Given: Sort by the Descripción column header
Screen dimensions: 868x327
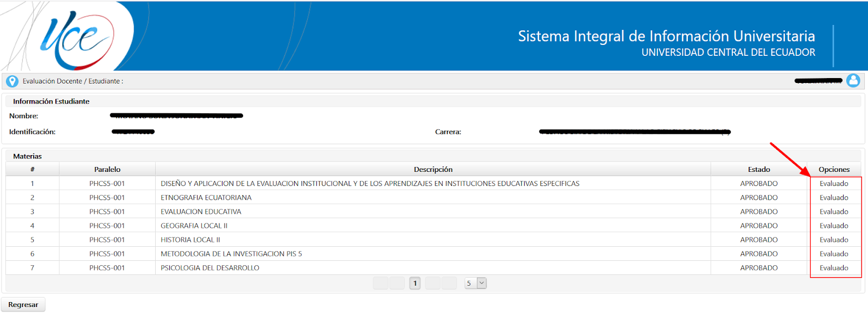Looking at the screenshot, I should pyautogui.click(x=433, y=169).
